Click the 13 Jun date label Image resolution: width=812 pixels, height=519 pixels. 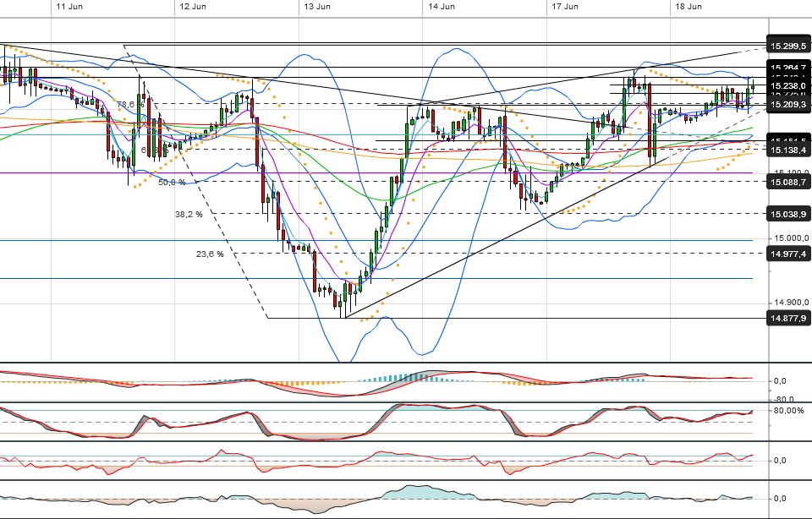[x=317, y=7]
